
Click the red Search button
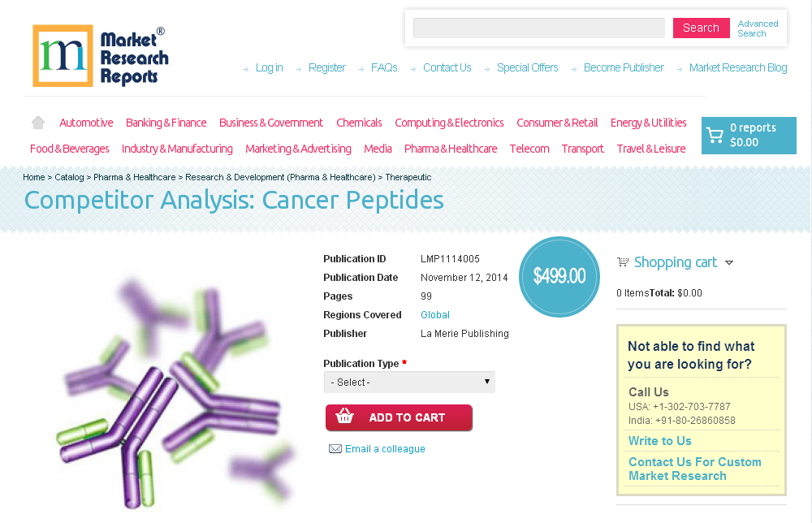[x=701, y=27]
